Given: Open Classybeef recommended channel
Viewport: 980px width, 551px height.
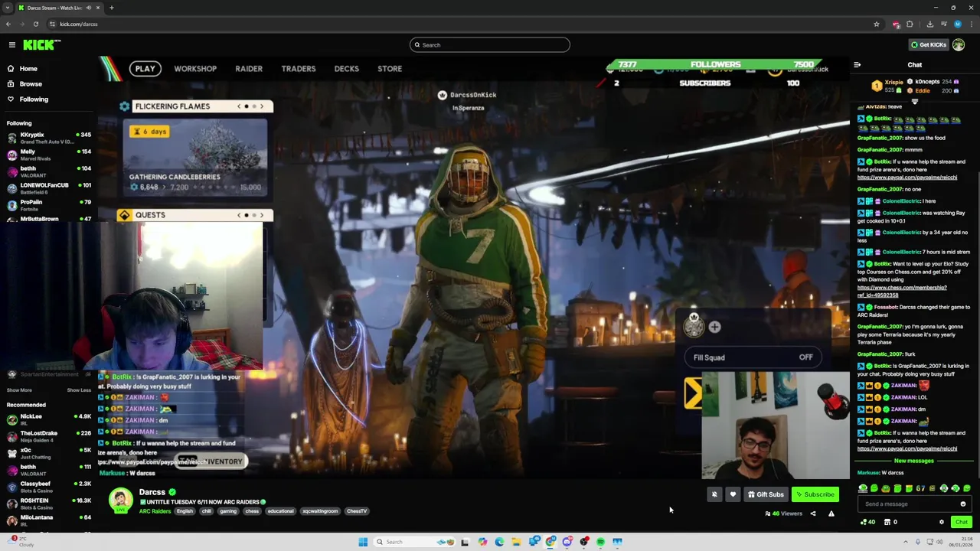Looking at the screenshot, I should pos(49,487).
